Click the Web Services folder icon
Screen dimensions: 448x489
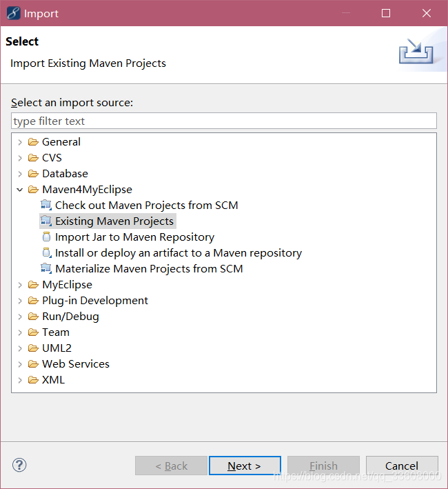pos(33,364)
